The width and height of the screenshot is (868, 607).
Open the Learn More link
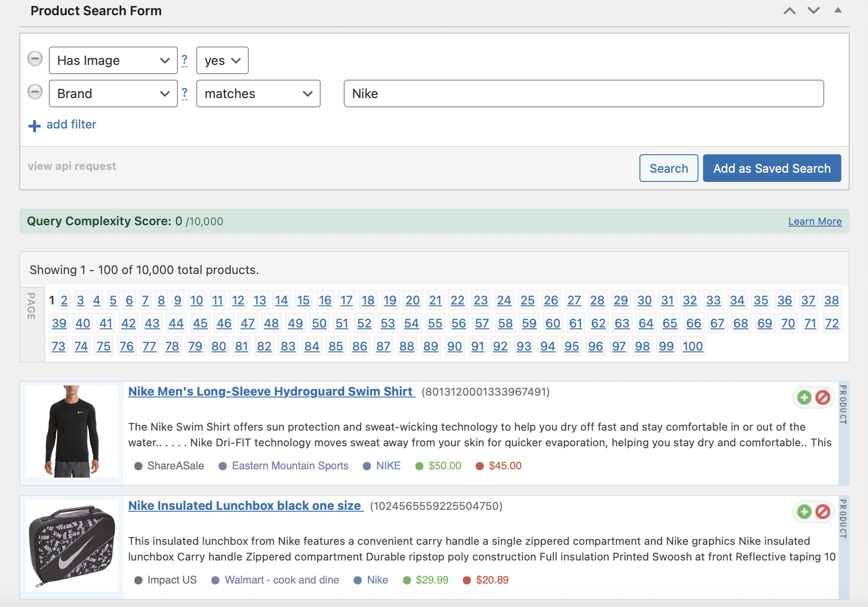point(815,222)
